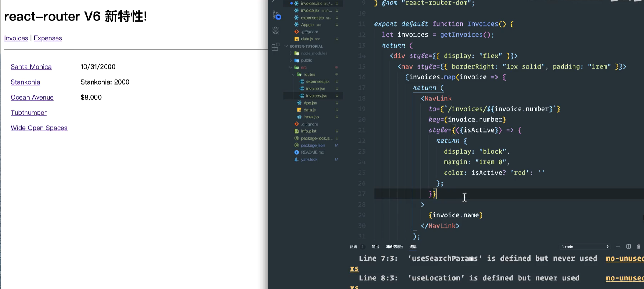
Task: Switch to the 调试控制台 (Debug Console) tab
Action: [394, 246]
